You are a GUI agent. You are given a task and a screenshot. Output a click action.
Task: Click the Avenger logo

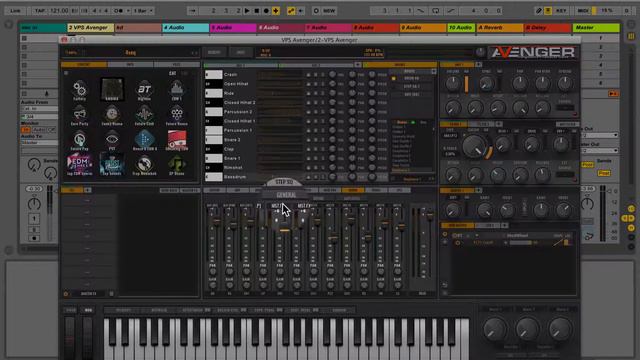532,53
